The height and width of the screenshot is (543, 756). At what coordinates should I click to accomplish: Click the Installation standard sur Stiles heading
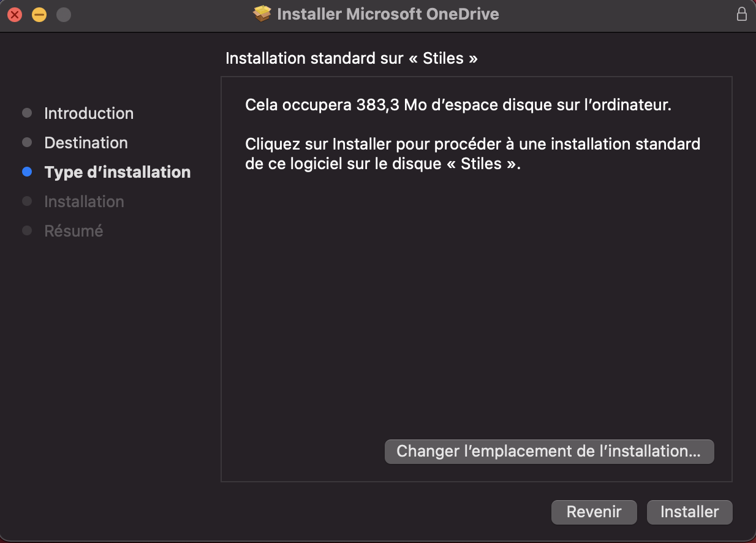(352, 58)
